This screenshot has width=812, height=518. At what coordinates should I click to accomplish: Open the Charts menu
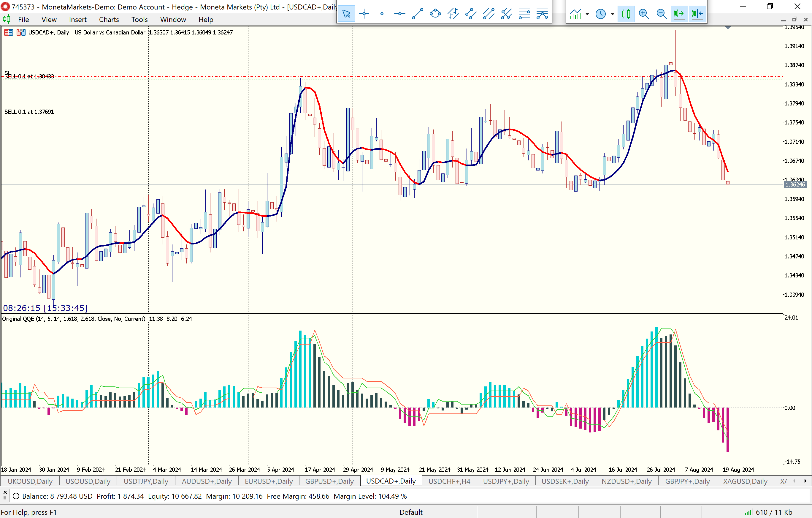pos(109,20)
